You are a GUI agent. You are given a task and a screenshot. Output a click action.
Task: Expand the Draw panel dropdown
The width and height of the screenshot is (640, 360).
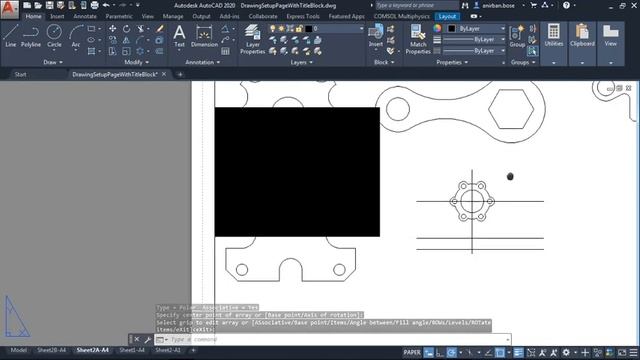[x=53, y=62]
